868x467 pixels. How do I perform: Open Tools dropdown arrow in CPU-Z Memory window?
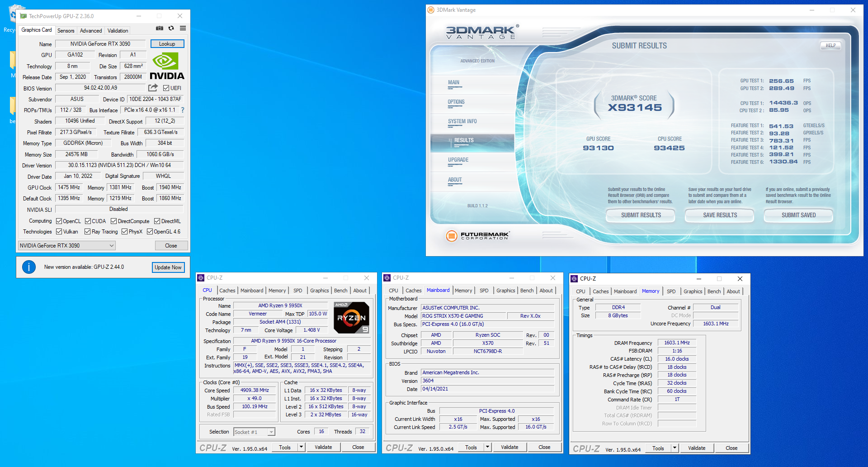pyautogui.click(x=675, y=448)
